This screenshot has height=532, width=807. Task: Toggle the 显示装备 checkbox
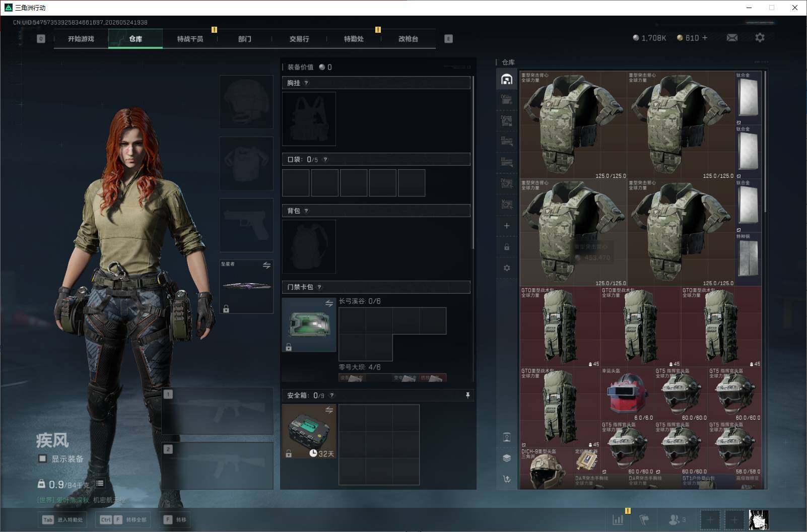43,458
